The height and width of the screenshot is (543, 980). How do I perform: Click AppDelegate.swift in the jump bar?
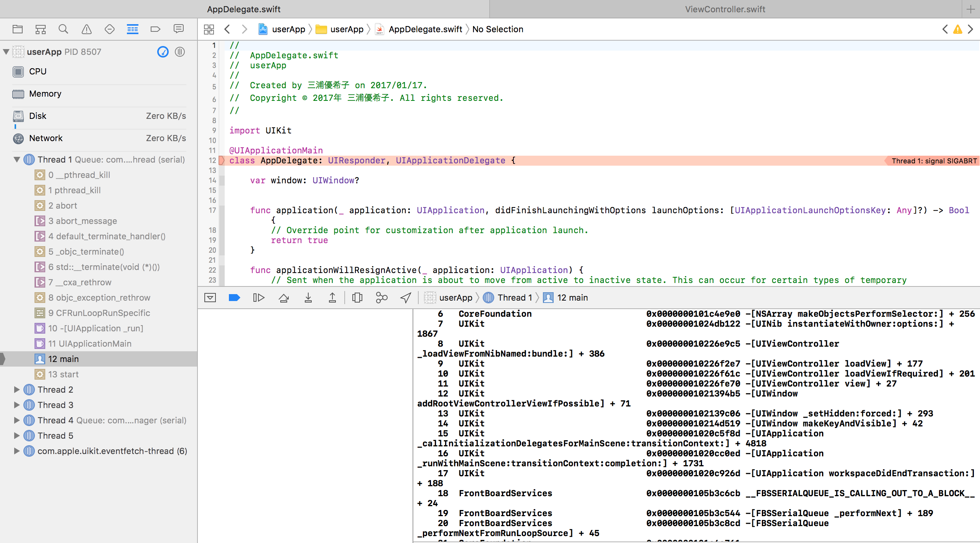tap(425, 29)
